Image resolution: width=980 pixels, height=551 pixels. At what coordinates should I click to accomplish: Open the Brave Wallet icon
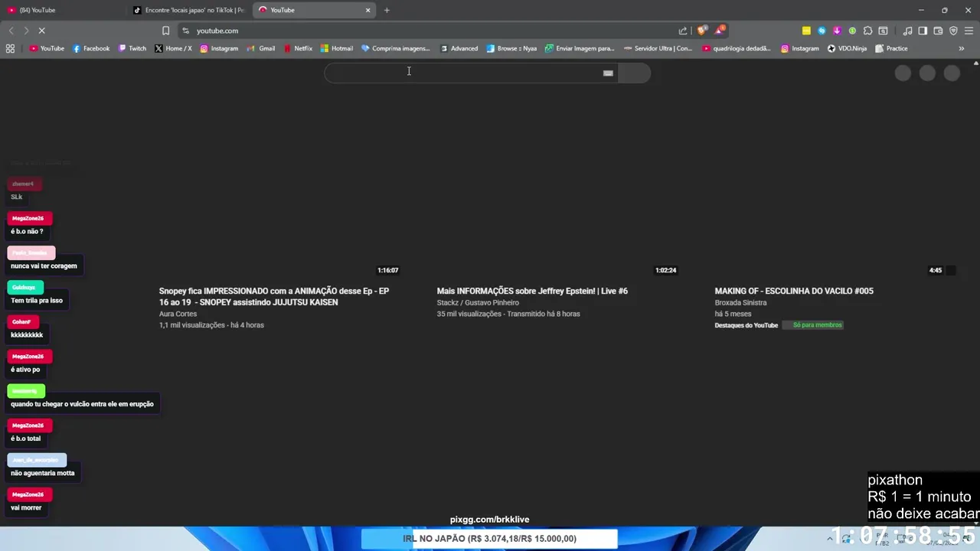(x=938, y=31)
